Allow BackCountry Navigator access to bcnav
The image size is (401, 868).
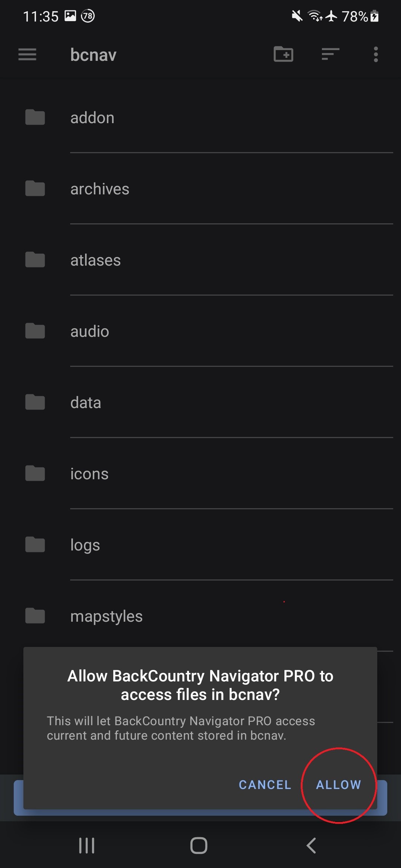coord(338,785)
